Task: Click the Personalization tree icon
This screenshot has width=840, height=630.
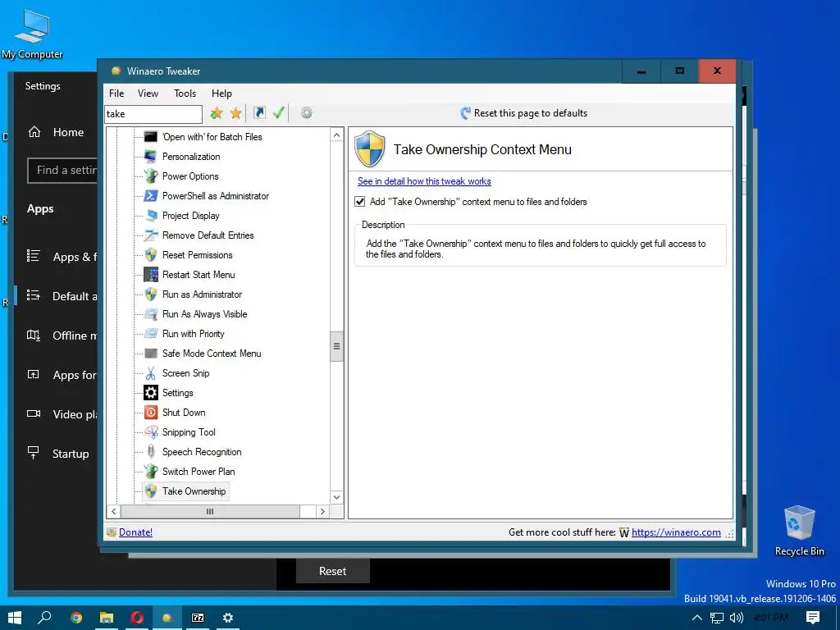Action: (151, 157)
